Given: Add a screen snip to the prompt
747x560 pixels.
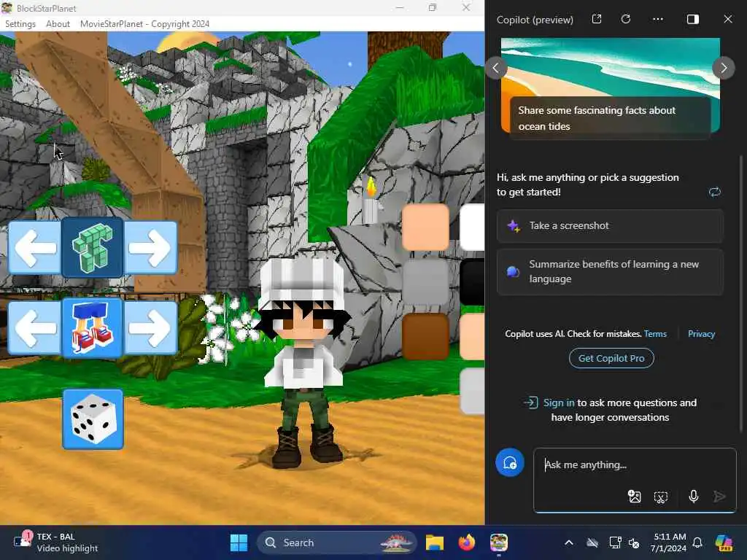Looking at the screenshot, I should [x=661, y=497].
